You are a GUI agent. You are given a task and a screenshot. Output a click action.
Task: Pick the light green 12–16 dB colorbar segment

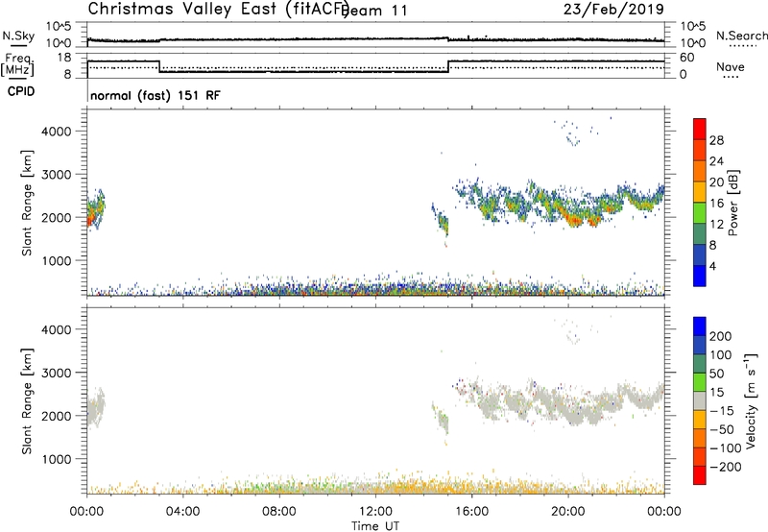pyautogui.click(x=700, y=212)
